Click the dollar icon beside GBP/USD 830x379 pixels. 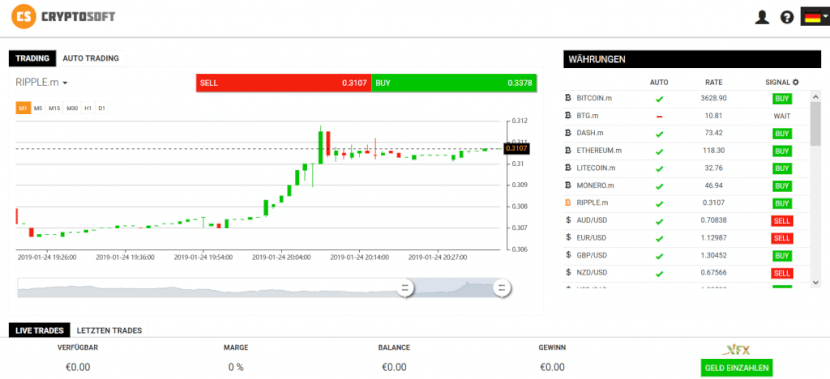[569, 255]
